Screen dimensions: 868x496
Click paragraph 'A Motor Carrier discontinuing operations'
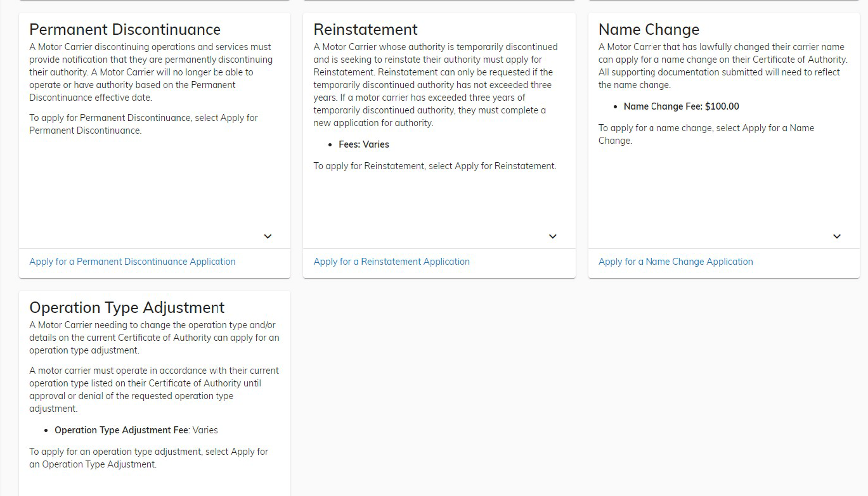point(151,72)
